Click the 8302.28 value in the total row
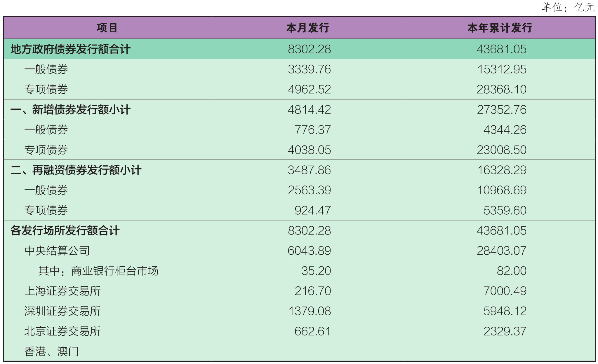 310,49
